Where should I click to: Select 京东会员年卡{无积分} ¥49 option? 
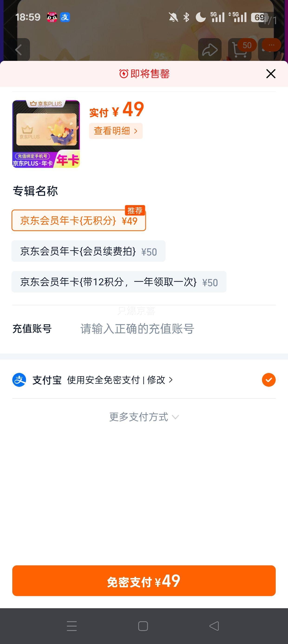(79, 220)
